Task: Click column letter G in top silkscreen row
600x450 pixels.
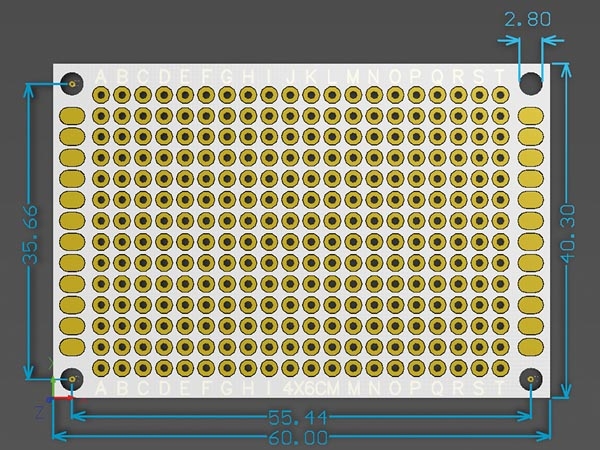Action: tap(227, 77)
